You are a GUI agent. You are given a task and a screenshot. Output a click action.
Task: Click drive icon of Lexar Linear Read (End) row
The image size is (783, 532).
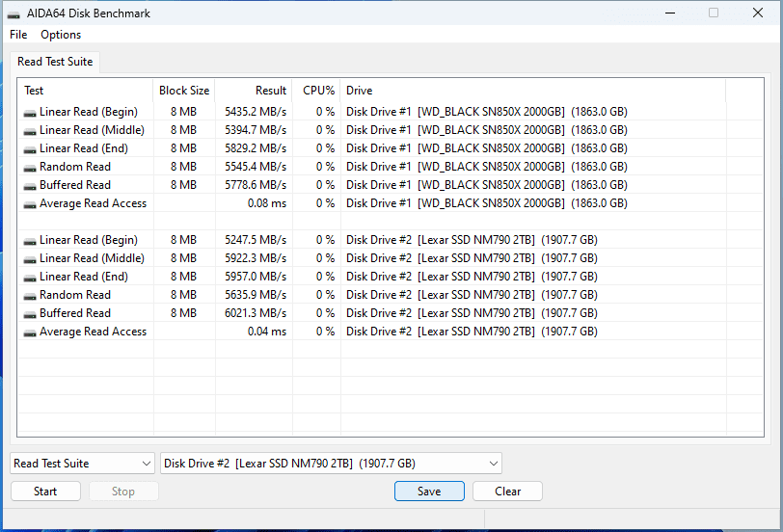(x=30, y=278)
